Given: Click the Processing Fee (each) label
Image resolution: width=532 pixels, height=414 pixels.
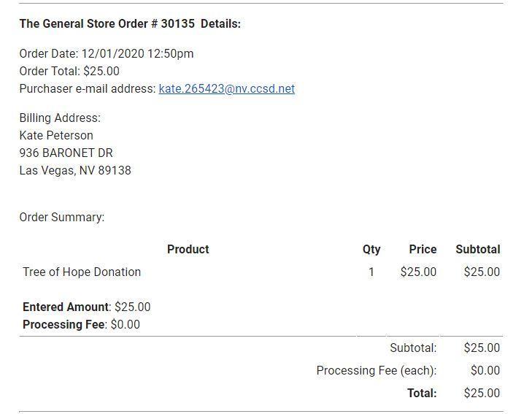Looking at the screenshot, I should pyautogui.click(x=376, y=371).
